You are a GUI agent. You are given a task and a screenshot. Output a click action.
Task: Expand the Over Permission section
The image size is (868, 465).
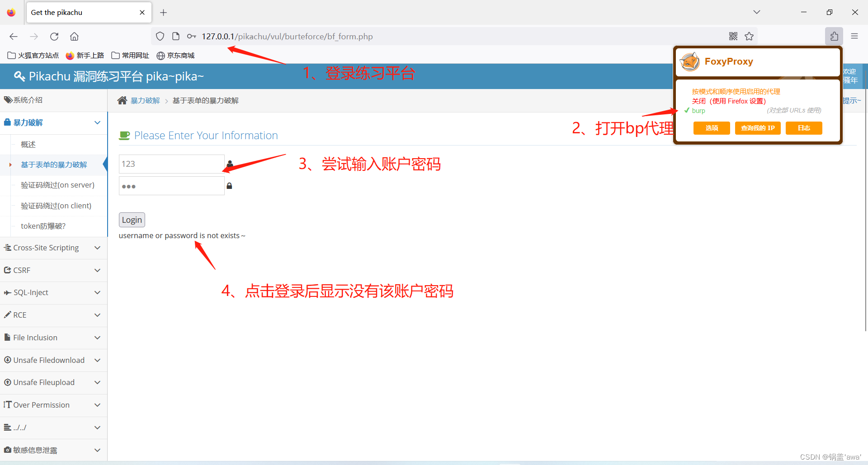tap(53, 405)
